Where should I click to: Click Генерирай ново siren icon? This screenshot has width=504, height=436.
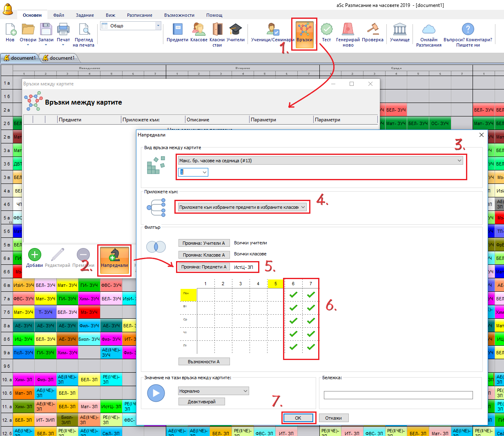pyautogui.click(x=348, y=30)
